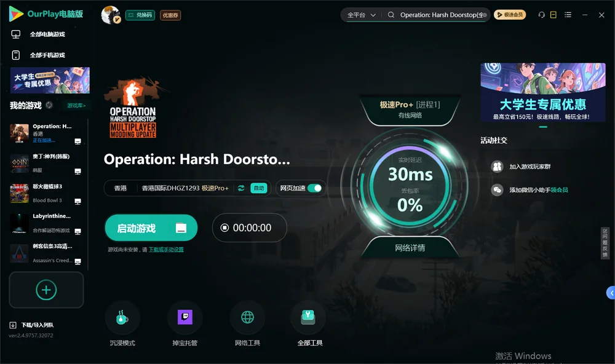Clear the search box text
615x364 pixels.
point(485,15)
